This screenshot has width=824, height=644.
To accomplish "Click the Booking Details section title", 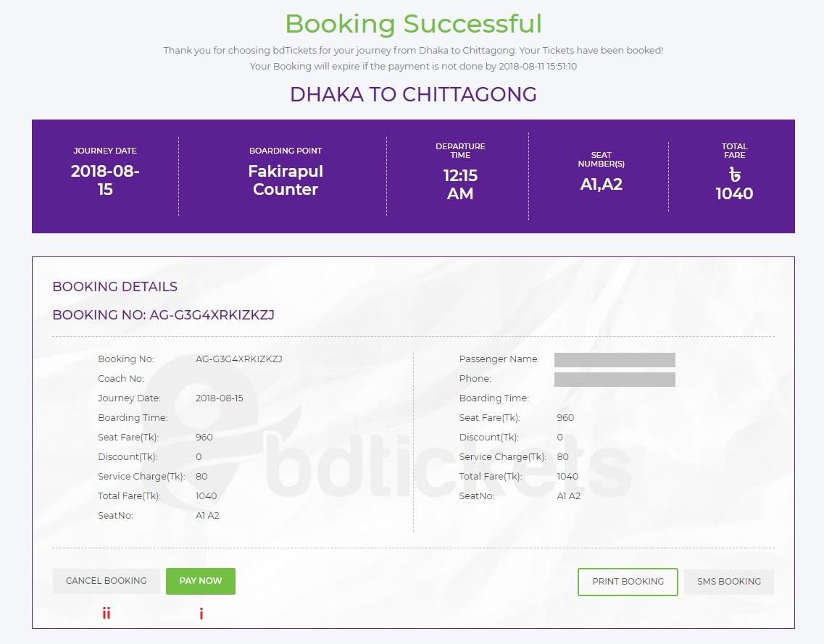I will pyautogui.click(x=115, y=287).
